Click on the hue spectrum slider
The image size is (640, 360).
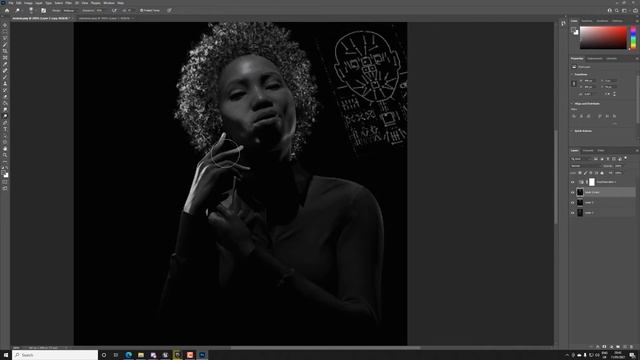coord(633,38)
